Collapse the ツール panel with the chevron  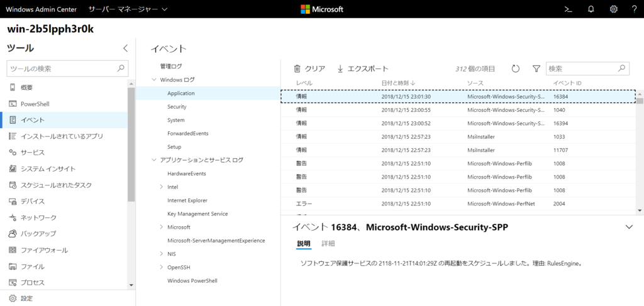[126, 48]
